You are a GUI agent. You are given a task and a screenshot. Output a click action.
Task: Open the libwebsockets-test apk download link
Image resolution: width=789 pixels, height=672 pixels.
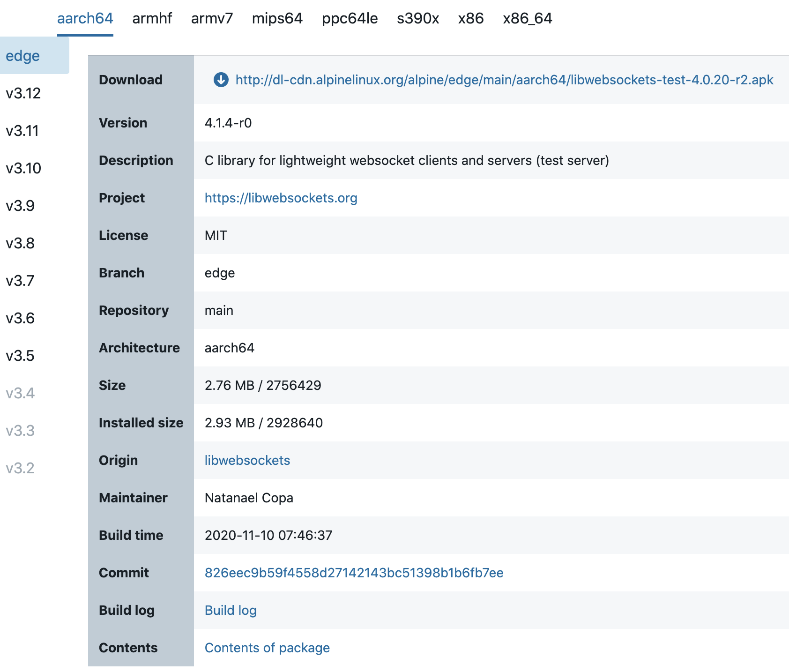(504, 80)
